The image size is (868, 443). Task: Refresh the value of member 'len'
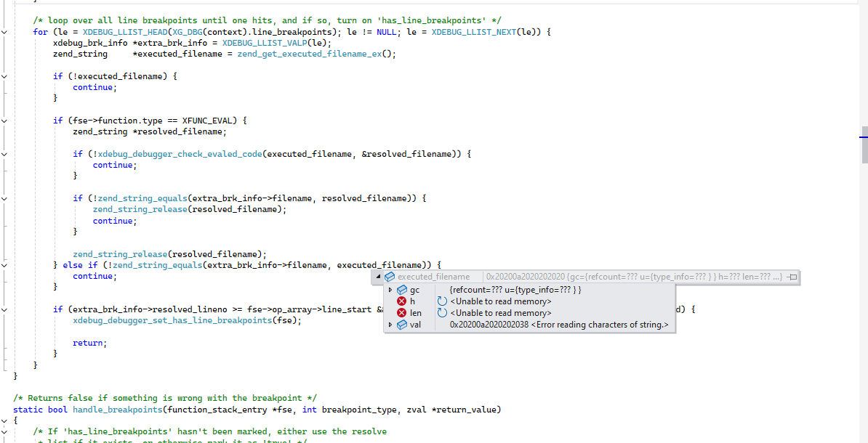pos(442,313)
